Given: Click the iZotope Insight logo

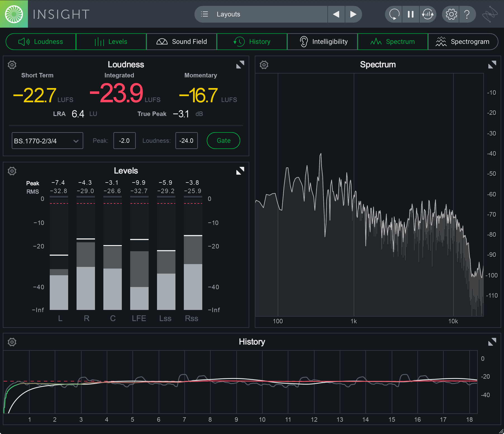Looking at the screenshot, I should (x=14, y=14).
